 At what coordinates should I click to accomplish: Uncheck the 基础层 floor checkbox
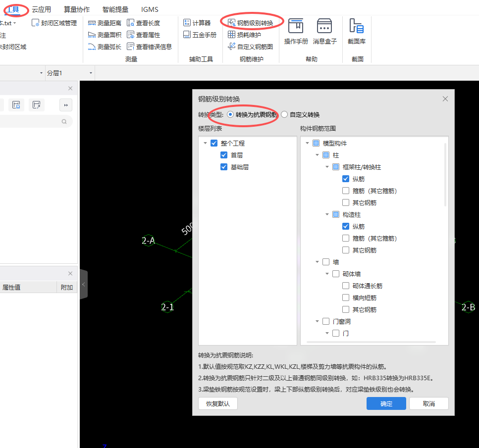point(223,167)
